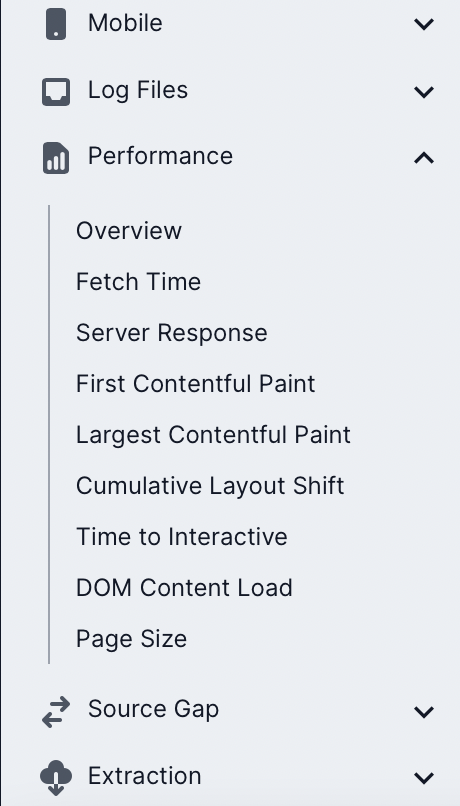Open Cumulative Layout Shift report
Viewport: 460px width, 806px height.
point(210,486)
